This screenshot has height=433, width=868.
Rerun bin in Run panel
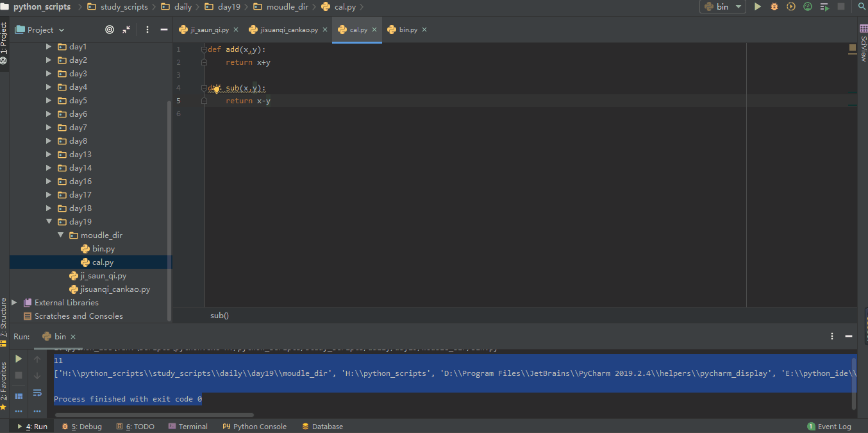point(19,359)
